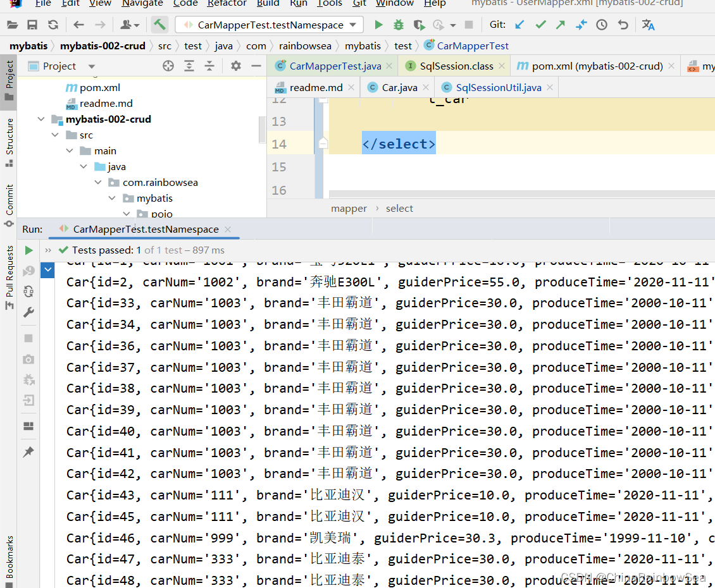
Task: Rerun tests from Run panel play icon
Action: (x=28, y=250)
